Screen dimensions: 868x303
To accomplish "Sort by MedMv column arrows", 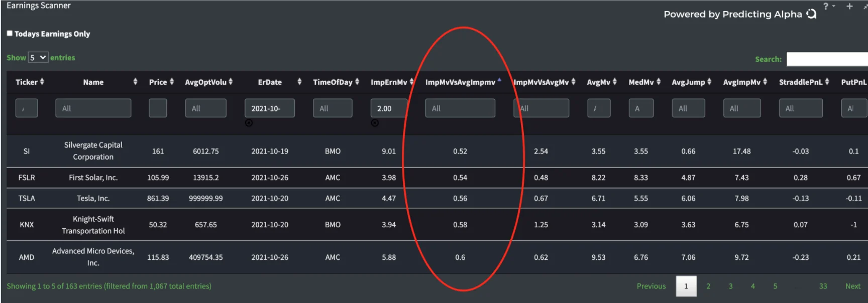I will pyautogui.click(x=659, y=81).
